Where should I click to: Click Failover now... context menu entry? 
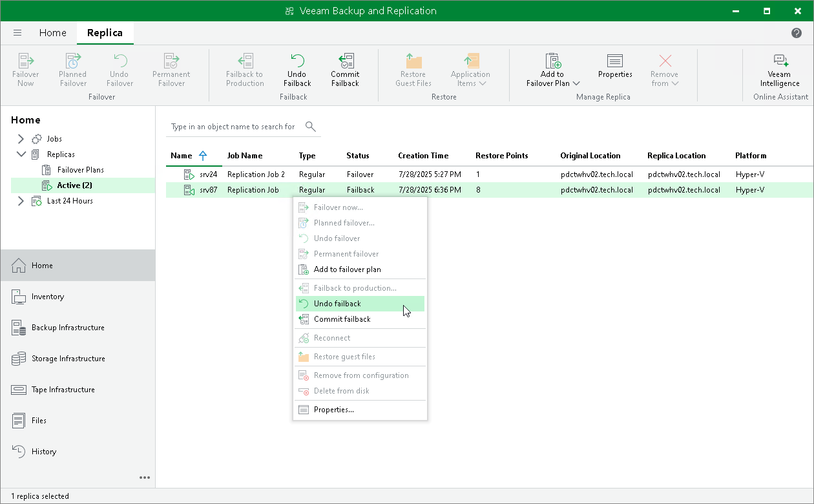point(360,207)
